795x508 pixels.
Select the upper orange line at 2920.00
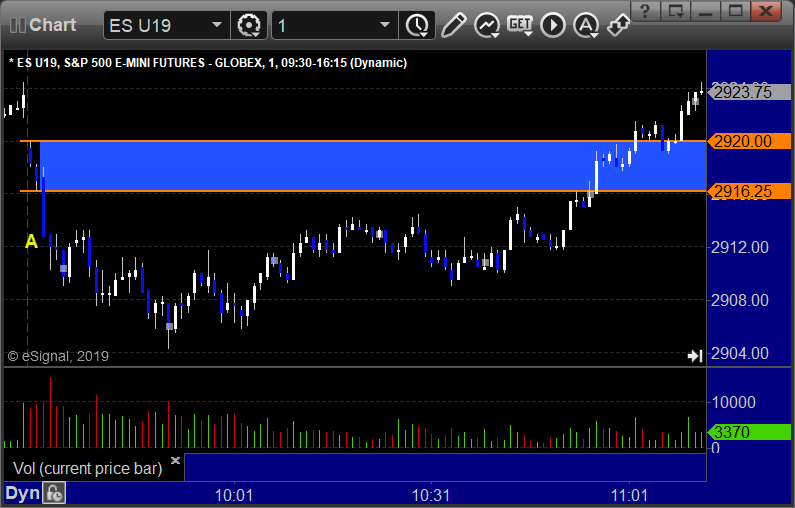[363, 140]
